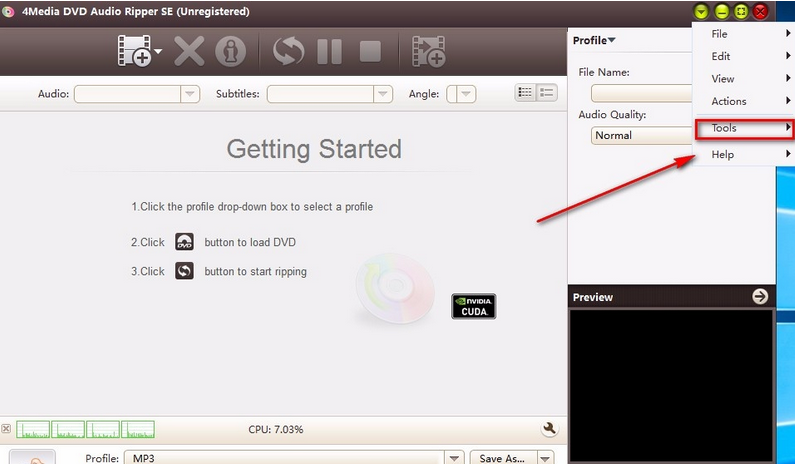Click the DVD icon in step 2

tap(185, 242)
